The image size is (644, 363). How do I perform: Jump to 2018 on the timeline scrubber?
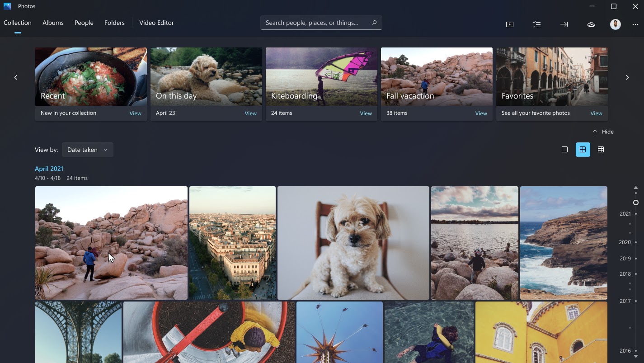point(625,274)
